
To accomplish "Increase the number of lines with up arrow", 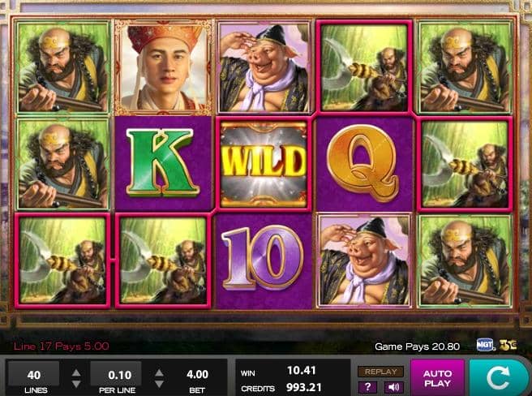I will click(x=76, y=373).
